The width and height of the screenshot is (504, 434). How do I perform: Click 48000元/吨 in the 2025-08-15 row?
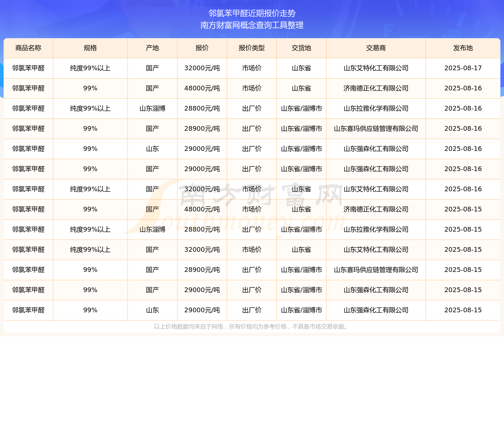pyautogui.click(x=202, y=209)
